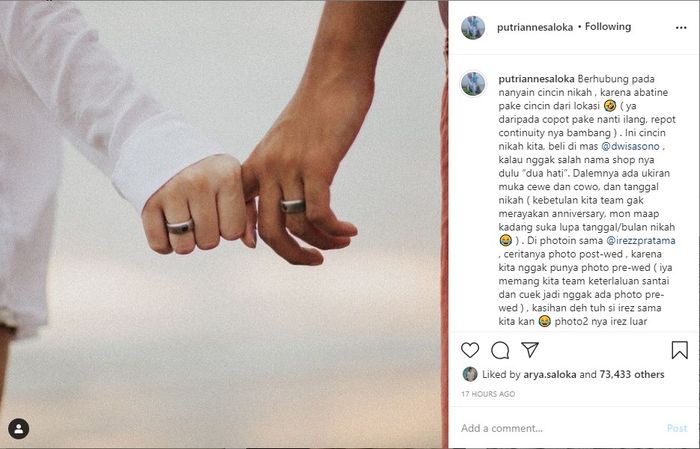Screen dimensions: 700x449
Task: Like the post with the heart icon
Action: click(470, 350)
